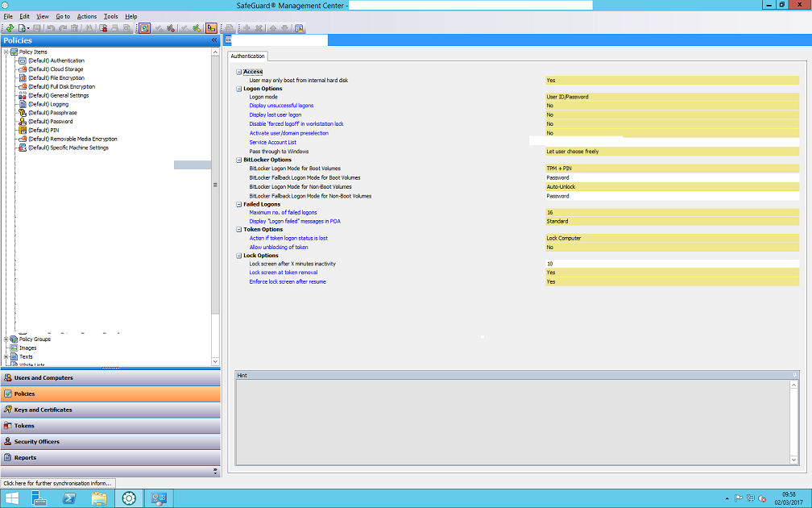Select (Default) PIN policy
The image size is (812, 508).
click(43, 131)
